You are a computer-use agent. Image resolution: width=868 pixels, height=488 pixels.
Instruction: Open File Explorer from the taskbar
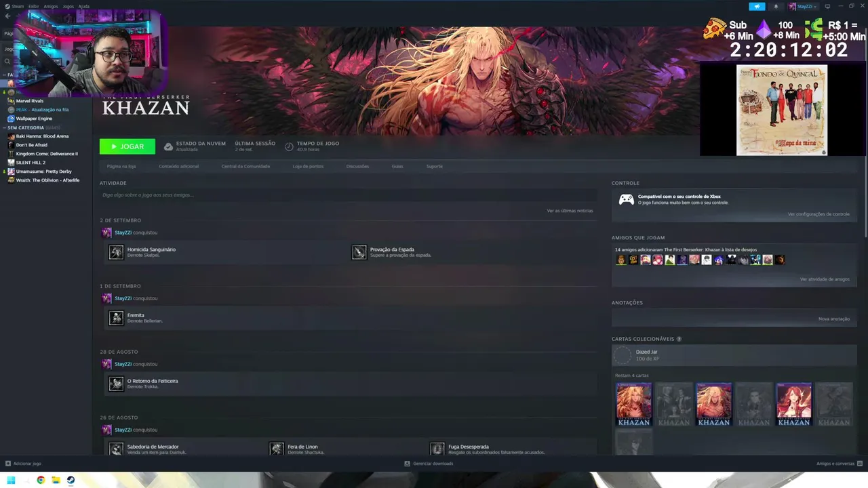point(56,481)
